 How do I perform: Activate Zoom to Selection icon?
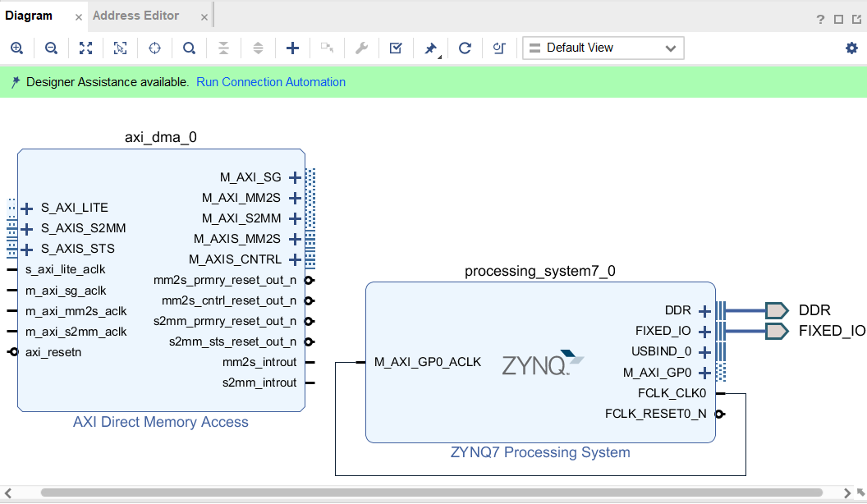120,48
